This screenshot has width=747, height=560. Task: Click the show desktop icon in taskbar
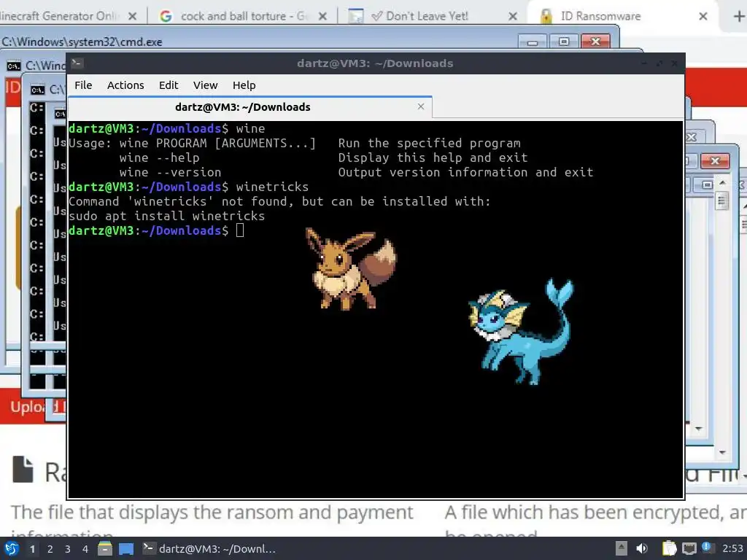[x=126, y=549]
